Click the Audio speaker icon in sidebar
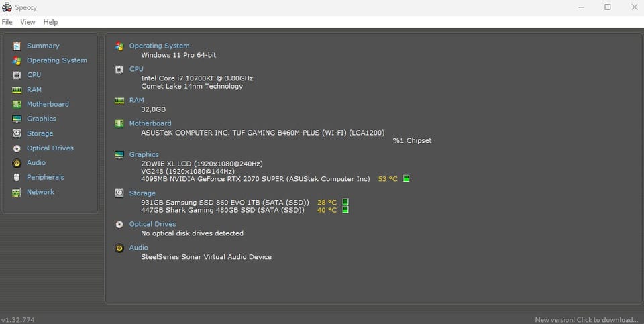644x324 pixels. [x=17, y=163]
